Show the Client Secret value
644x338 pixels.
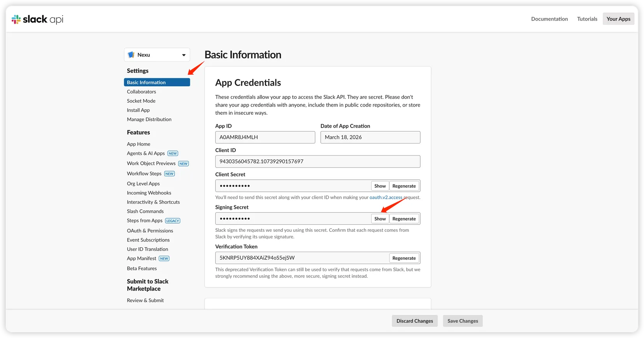tap(380, 186)
